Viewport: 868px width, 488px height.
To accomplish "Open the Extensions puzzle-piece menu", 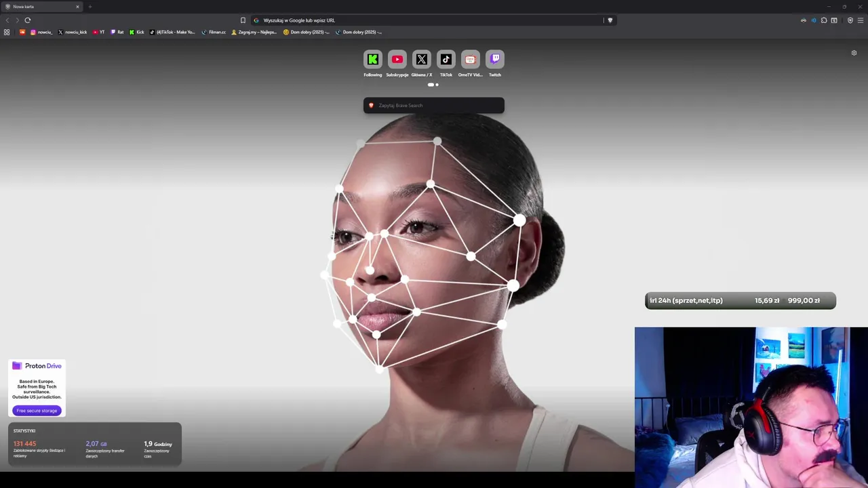I will pyautogui.click(x=824, y=20).
